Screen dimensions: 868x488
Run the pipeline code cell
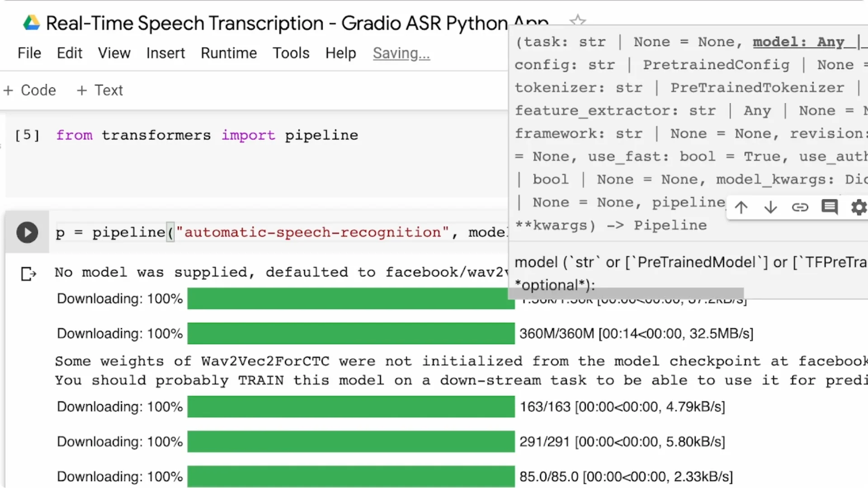click(x=27, y=232)
